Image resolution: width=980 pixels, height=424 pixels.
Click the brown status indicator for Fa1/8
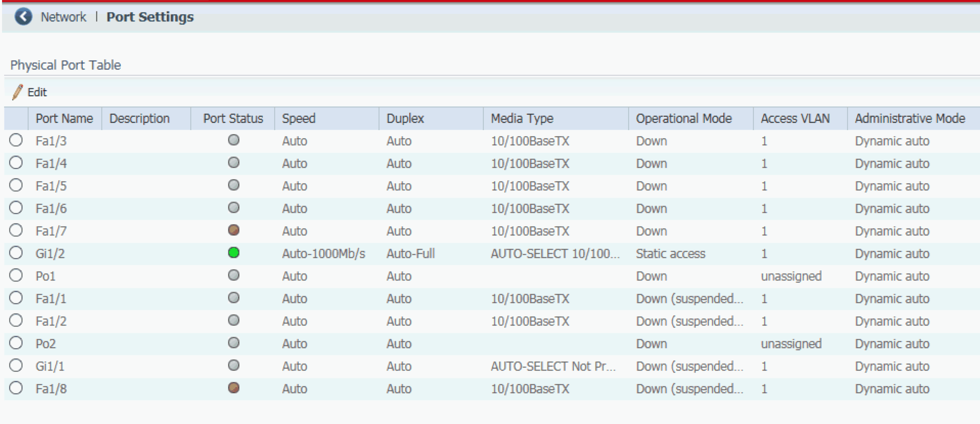234,388
